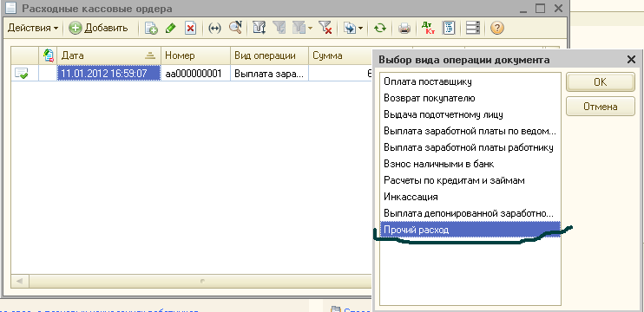The height and width of the screenshot is (312, 644).
Task: Click the horizontal scrollbar left arrow
Action: (20, 282)
